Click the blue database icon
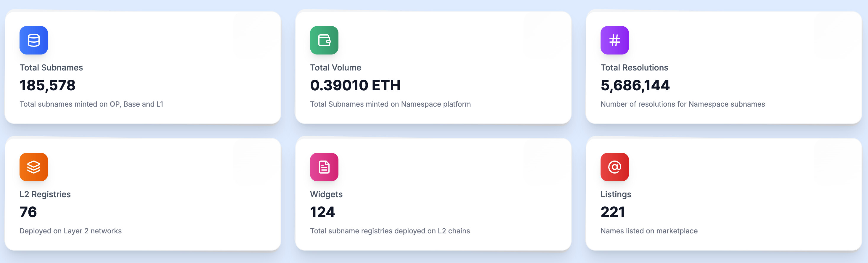This screenshot has height=263, width=868. click(34, 41)
